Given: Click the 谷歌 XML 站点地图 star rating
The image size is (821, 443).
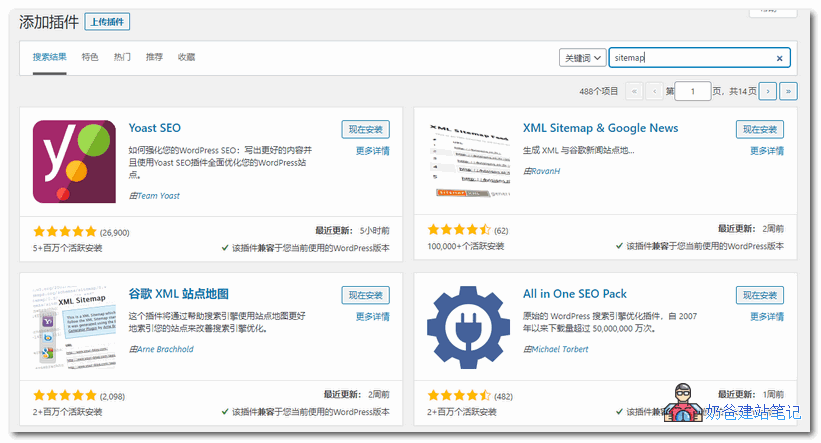Looking at the screenshot, I should click(x=65, y=395).
